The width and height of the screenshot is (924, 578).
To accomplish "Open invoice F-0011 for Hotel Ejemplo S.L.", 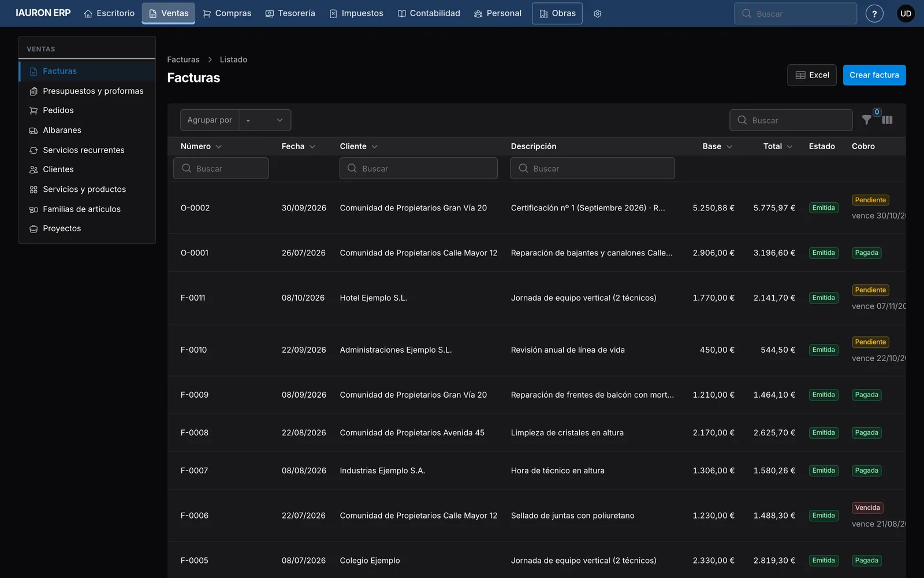I will point(536,298).
